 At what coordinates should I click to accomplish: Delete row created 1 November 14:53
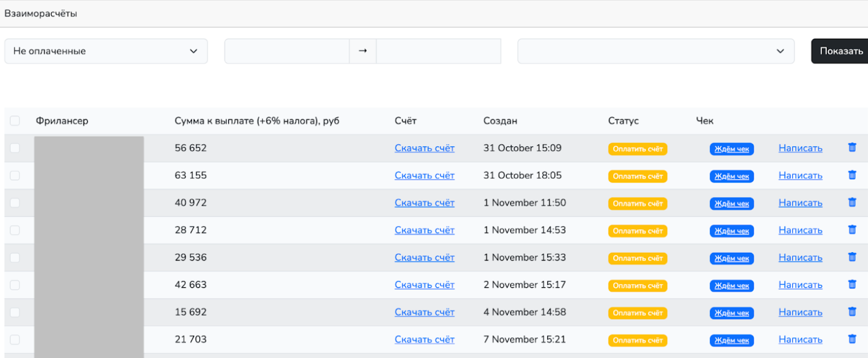(x=852, y=230)
